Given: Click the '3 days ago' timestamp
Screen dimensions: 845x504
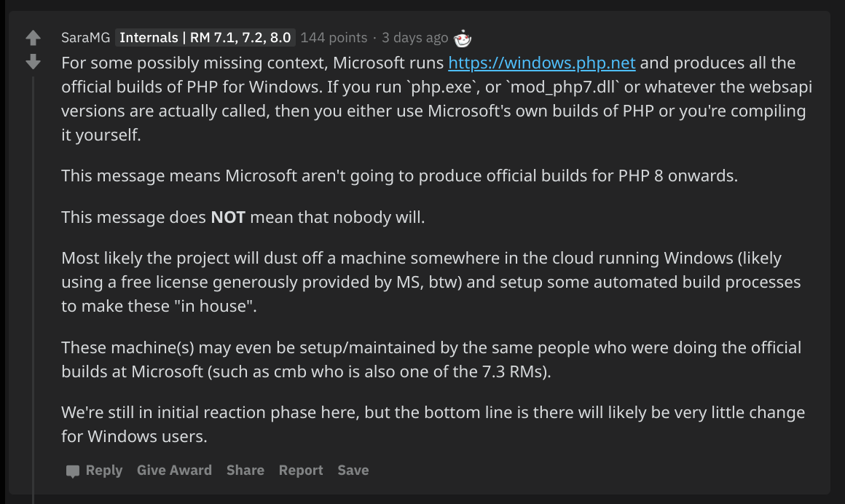Looking at the screenshot, I should 414,38.
